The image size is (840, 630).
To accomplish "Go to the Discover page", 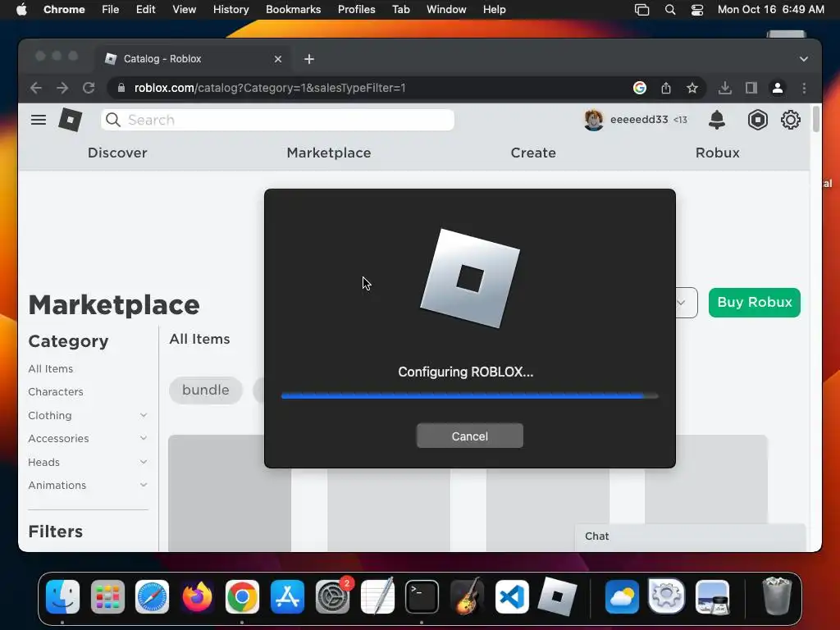I will pos(117,153).
